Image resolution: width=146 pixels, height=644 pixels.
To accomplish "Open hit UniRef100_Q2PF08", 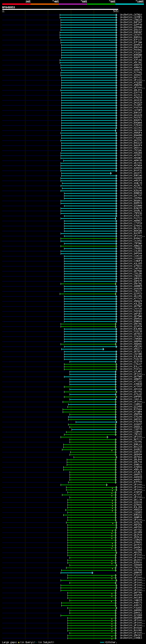I will (131, 25).
